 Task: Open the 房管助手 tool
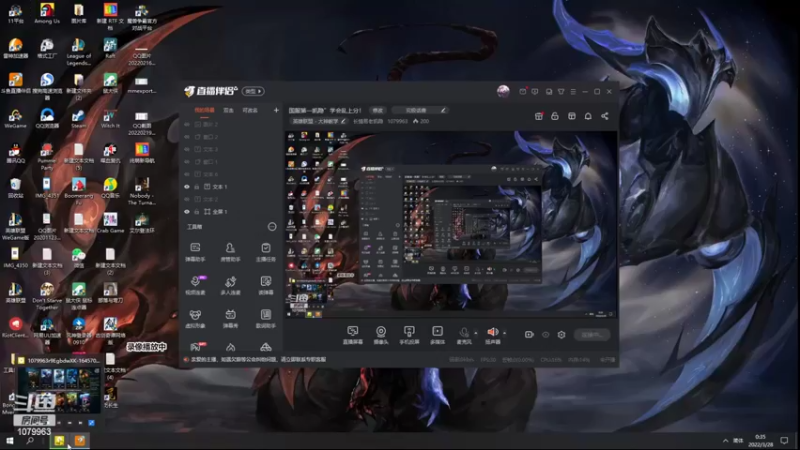point(230,252)
